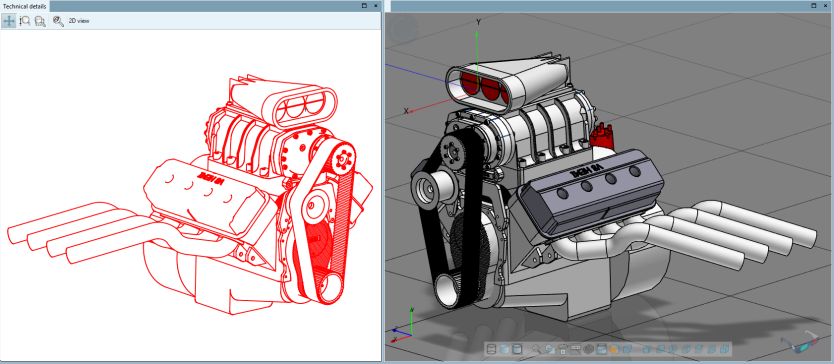Click the 2D view label

[79, 21]
